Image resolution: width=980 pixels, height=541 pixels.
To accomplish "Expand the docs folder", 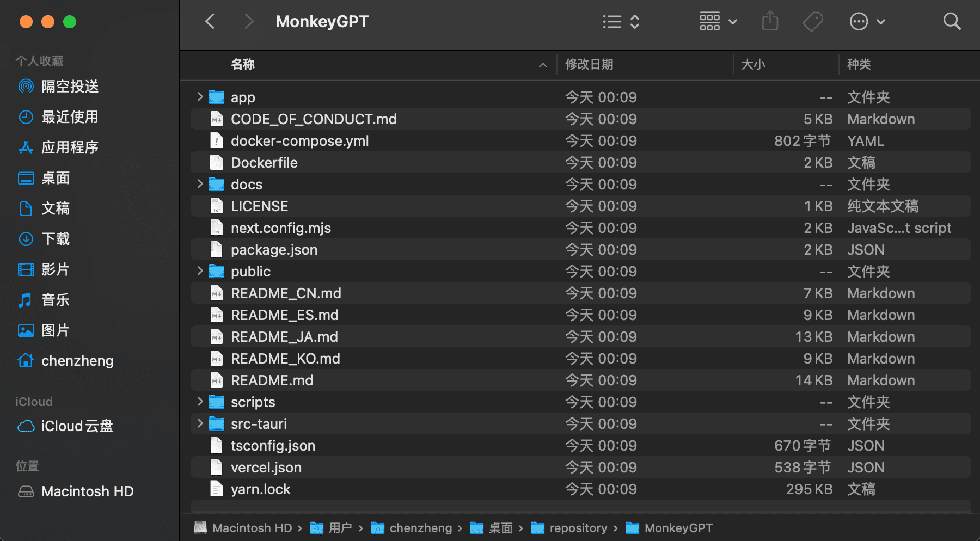I will (200, 184).
